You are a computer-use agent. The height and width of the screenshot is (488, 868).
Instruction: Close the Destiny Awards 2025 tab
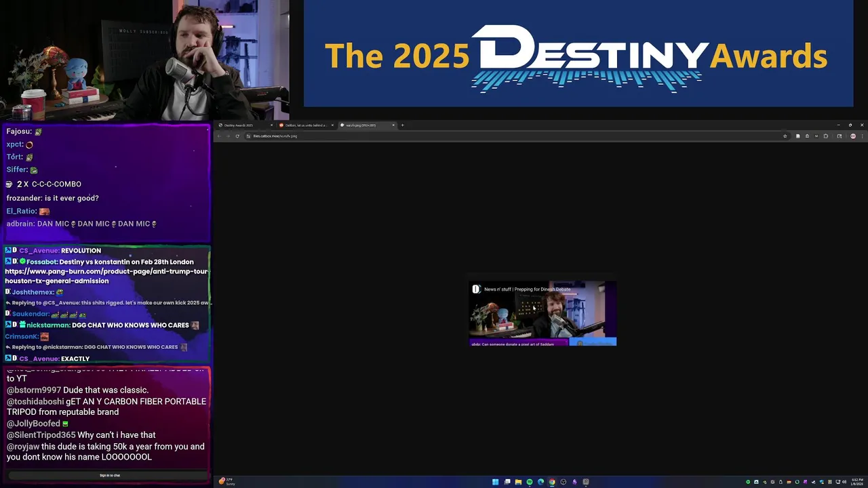click(x=271, y=125)
